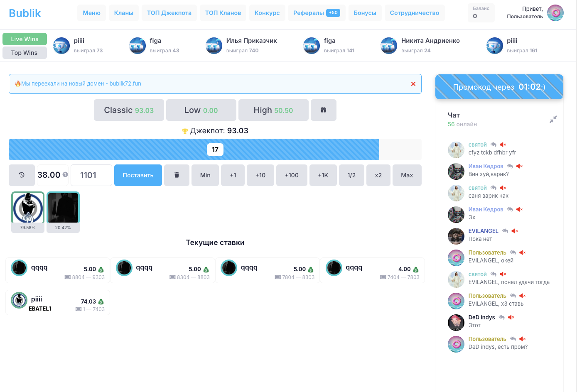
Task: Reply to EVILANGEL's chat message
Action: [505, 231]
